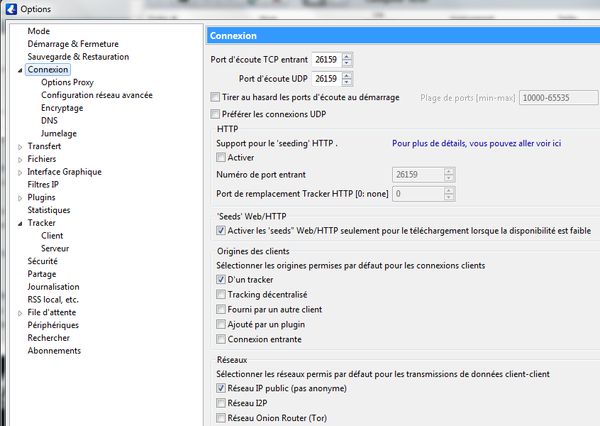600x426 pixels.
Task: Open Statistiques settings
Action: [x=49, y=210]
